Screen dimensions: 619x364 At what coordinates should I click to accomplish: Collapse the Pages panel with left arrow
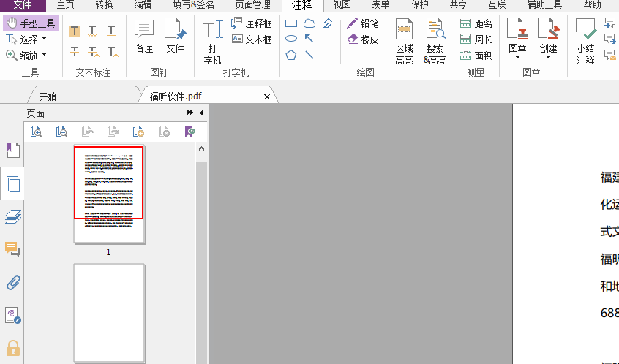point(202,113)
